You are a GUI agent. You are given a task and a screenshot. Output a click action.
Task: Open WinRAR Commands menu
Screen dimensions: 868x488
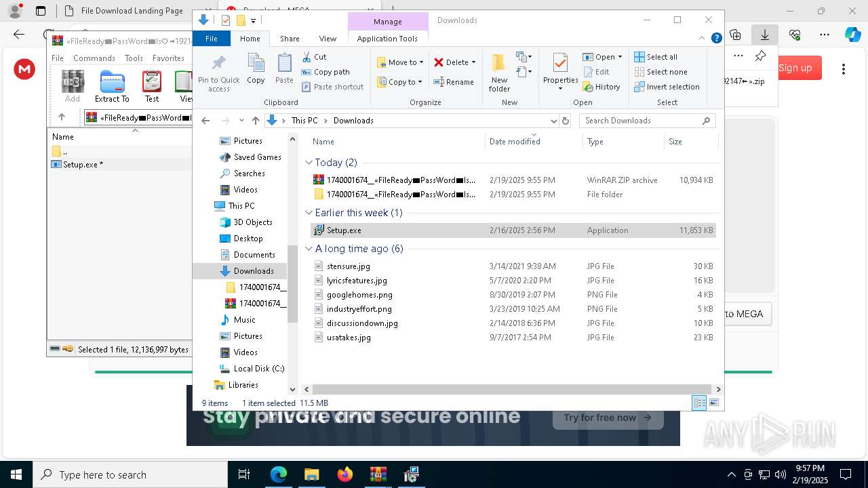coord(94,58)
